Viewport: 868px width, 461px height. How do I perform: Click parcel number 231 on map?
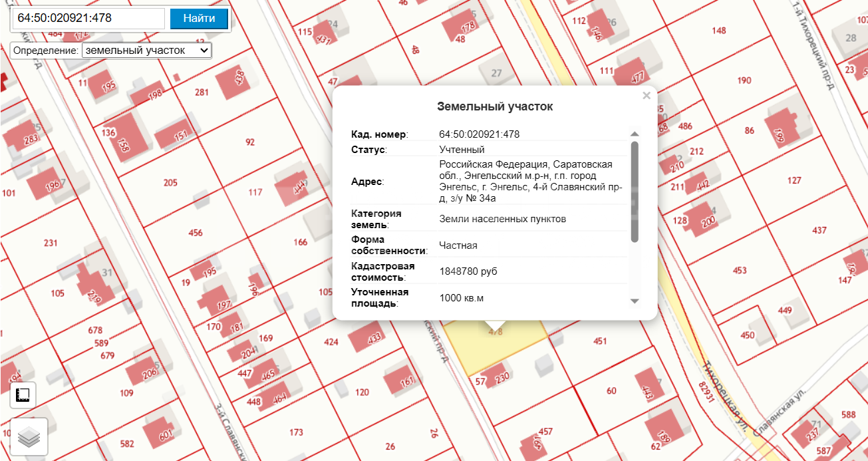(x=51, y=243)
